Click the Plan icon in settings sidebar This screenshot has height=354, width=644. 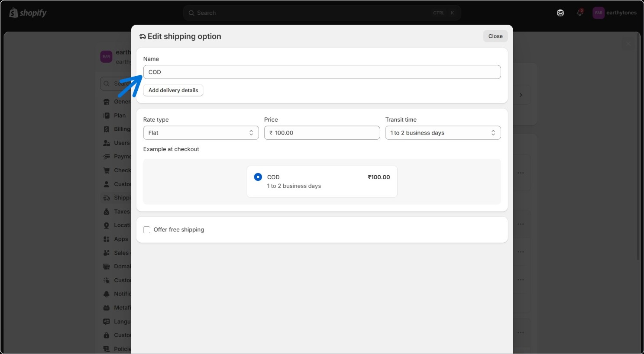coord(107,116)
